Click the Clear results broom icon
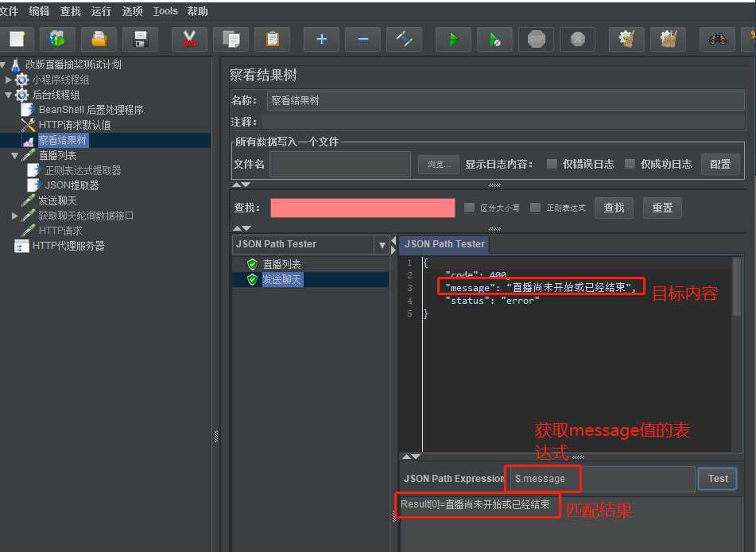 point(626,39)
